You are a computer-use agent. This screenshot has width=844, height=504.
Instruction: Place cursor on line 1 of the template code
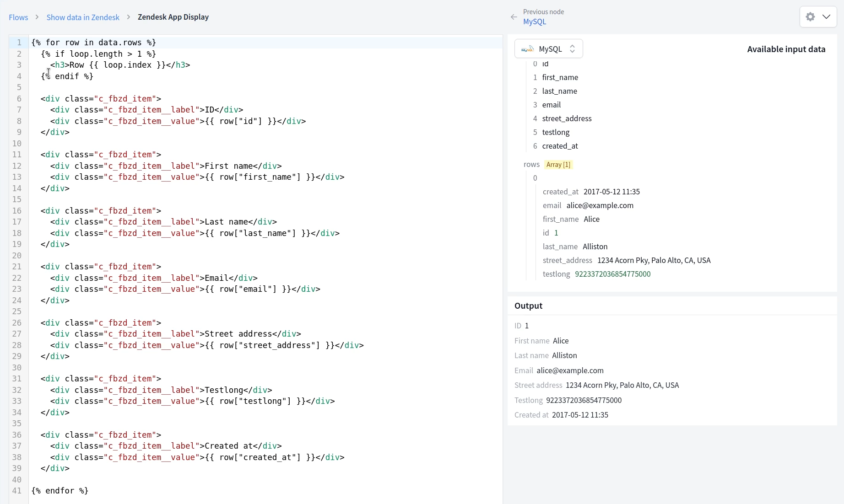93,42
